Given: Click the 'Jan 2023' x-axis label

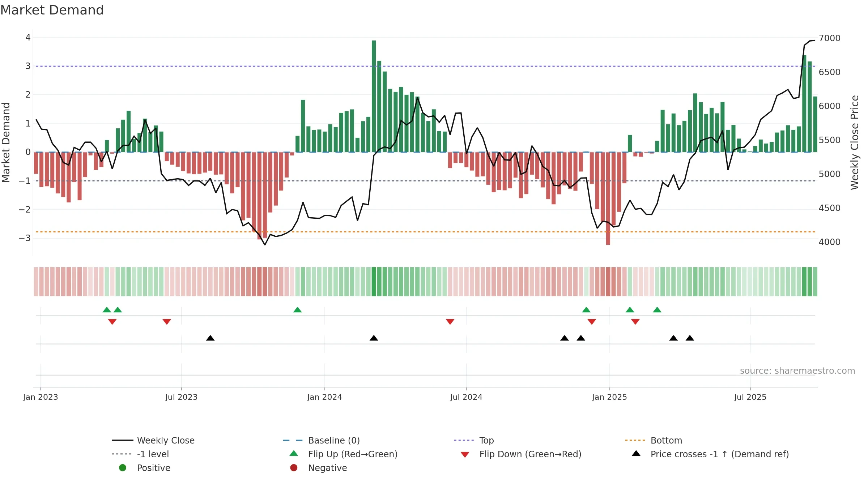Looking at the screenshot, I should tap(41, 397).
